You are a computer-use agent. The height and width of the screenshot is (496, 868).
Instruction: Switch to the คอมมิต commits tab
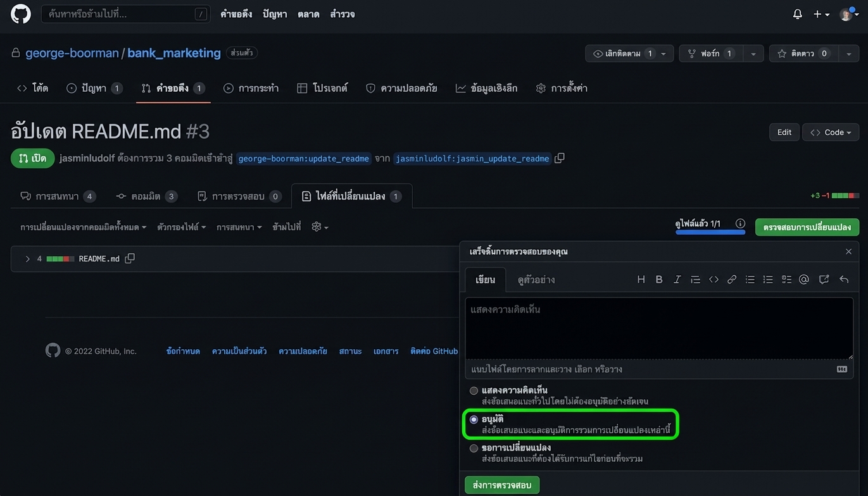146,196
